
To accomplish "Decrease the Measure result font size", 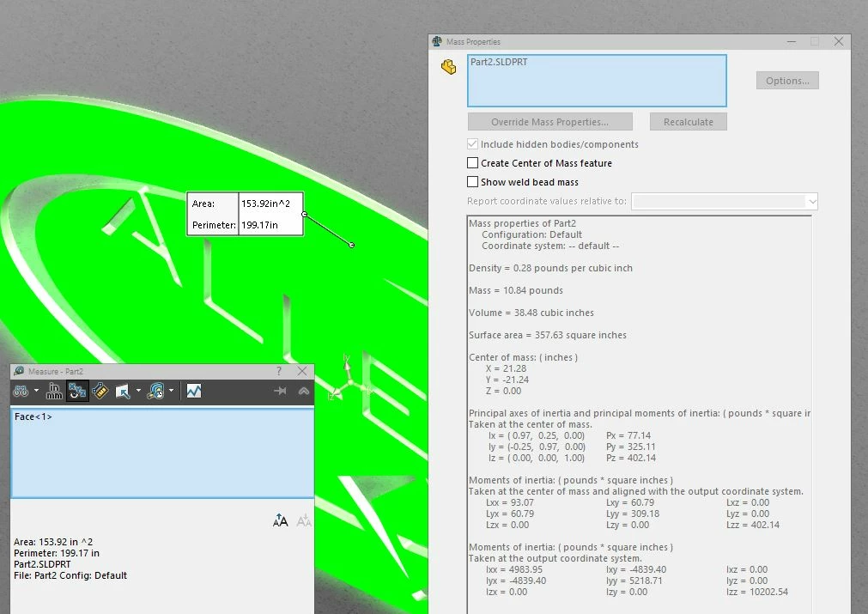I will coord(304,520).
